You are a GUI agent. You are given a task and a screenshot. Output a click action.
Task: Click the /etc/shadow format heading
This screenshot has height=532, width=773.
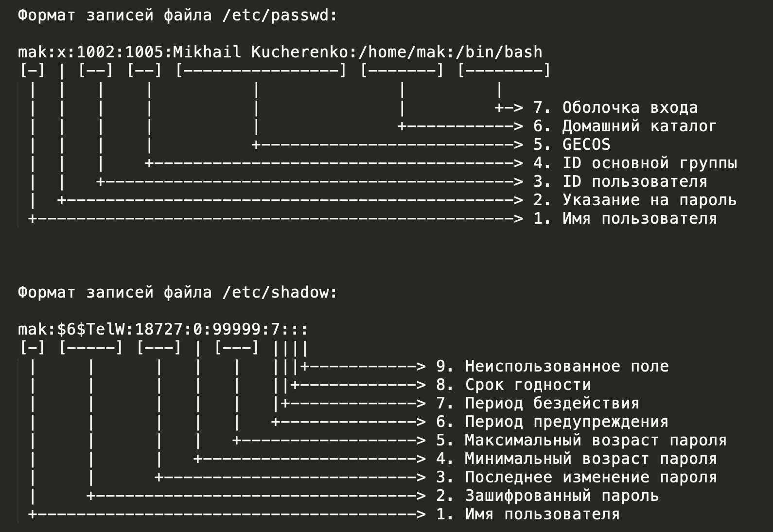[177, 293]
